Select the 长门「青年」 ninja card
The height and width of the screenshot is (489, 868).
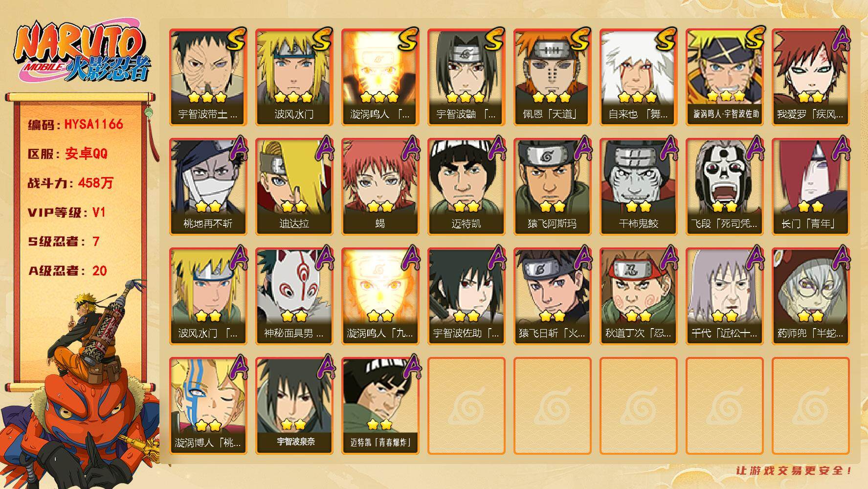pos(811,186)
